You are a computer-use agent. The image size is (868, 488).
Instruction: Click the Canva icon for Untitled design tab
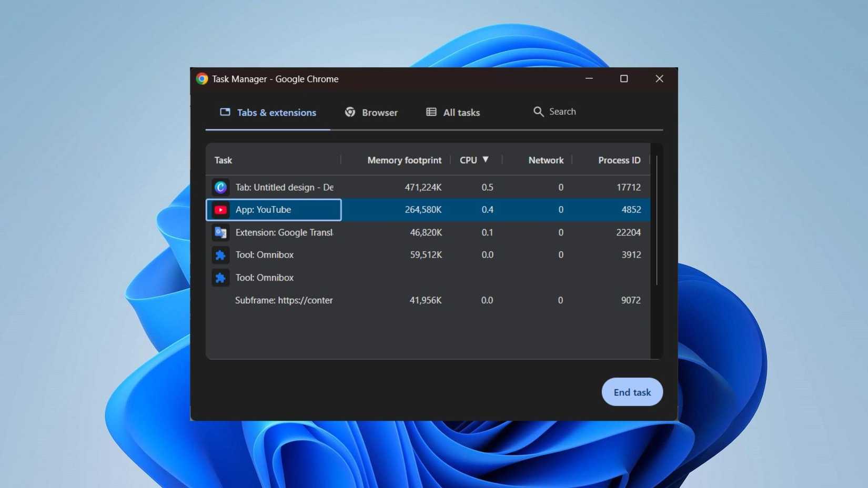pos(220,187)
